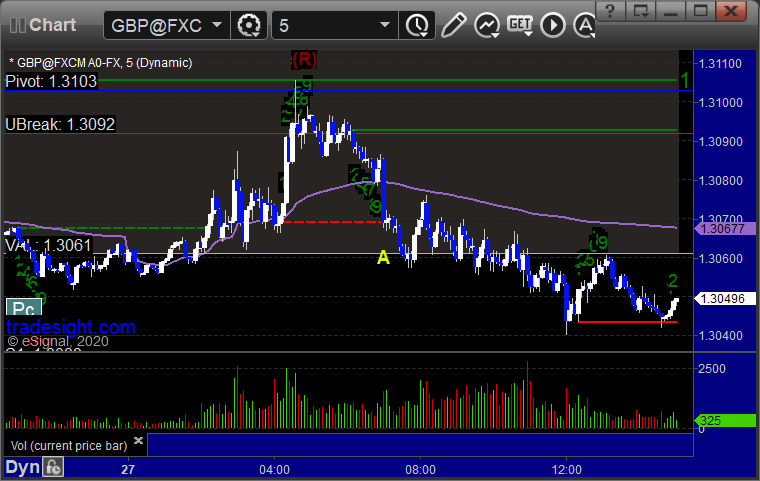
Task: Click the chart settings gear icon
Action: [x=249, y=25]
